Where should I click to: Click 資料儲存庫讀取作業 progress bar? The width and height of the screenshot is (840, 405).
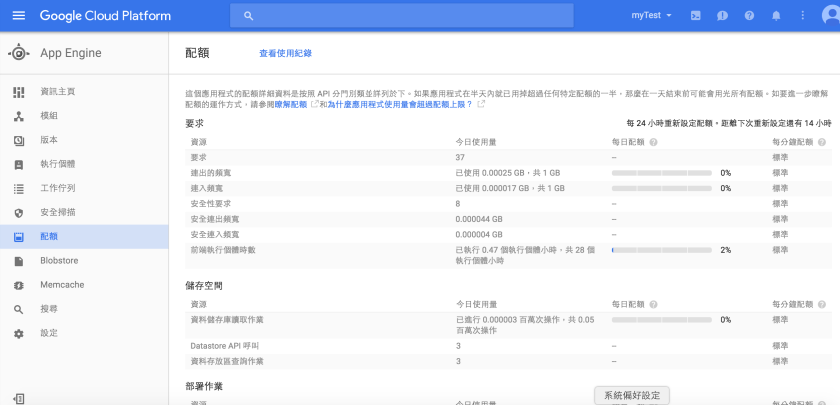point(662,320)
